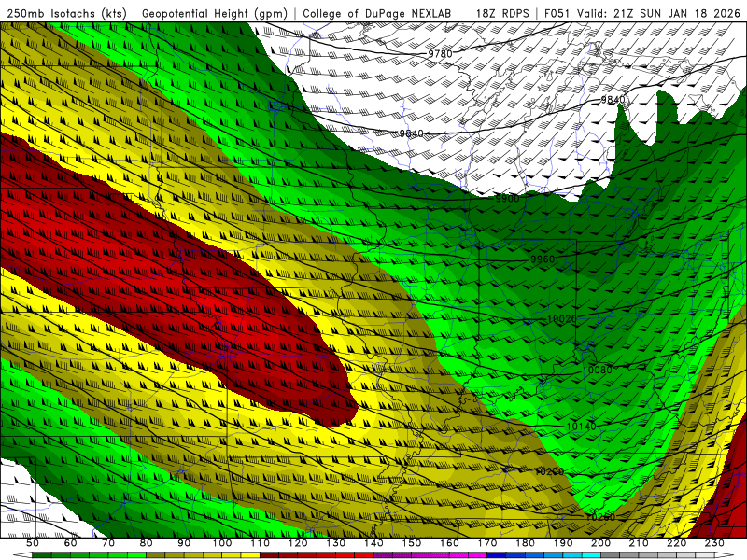
Task: Click the 100 value on the color scale
Action: 222,543
